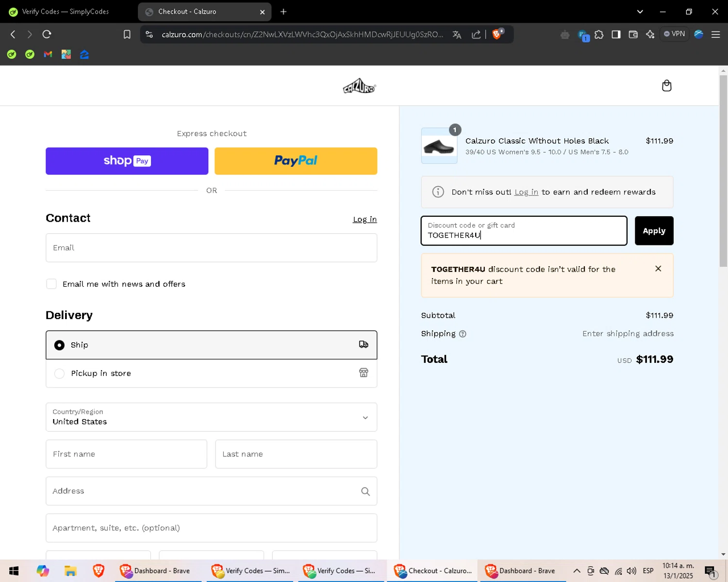The width and height of the screenshot is (728, 582).
Task: Open Brave Shields lion icon
Action: (x=497, y=34)
